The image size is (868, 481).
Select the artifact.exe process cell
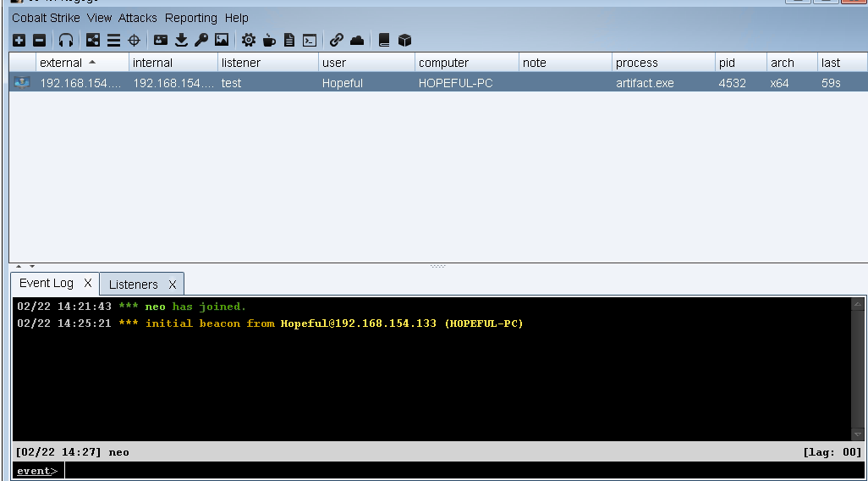[x=663, y=83]
